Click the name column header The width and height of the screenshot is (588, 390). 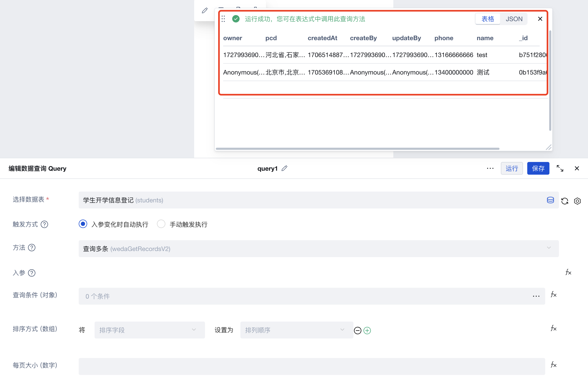(485, 38)
